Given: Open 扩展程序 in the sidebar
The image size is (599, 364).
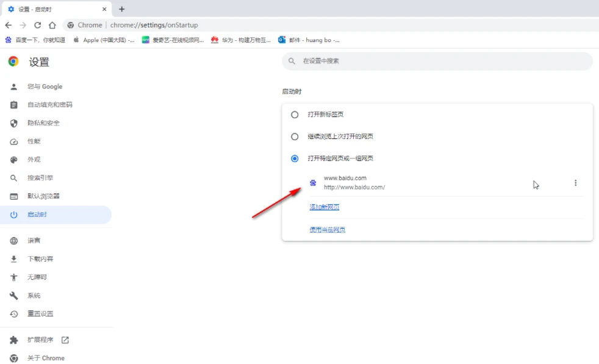Looking at the screenshot, I should [x=56, y=340].
